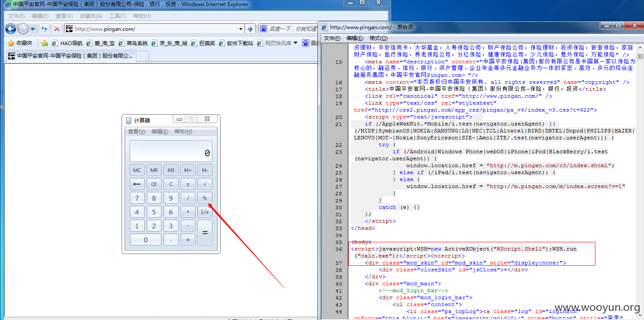Screen dimensions: 644x320
Task: Click the calculator C clear key
Action: point(171,184)
